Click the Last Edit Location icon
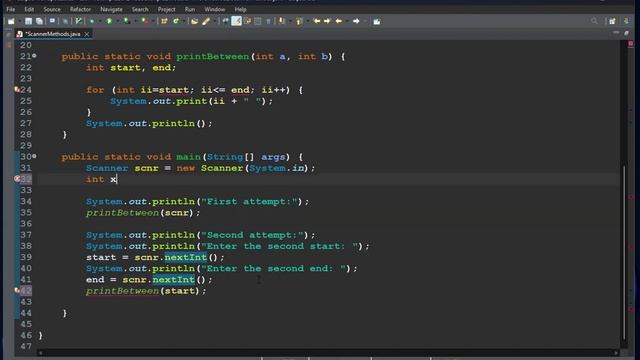Image resolution: width=640 pixels, height=360 pixels. [316, 21]
